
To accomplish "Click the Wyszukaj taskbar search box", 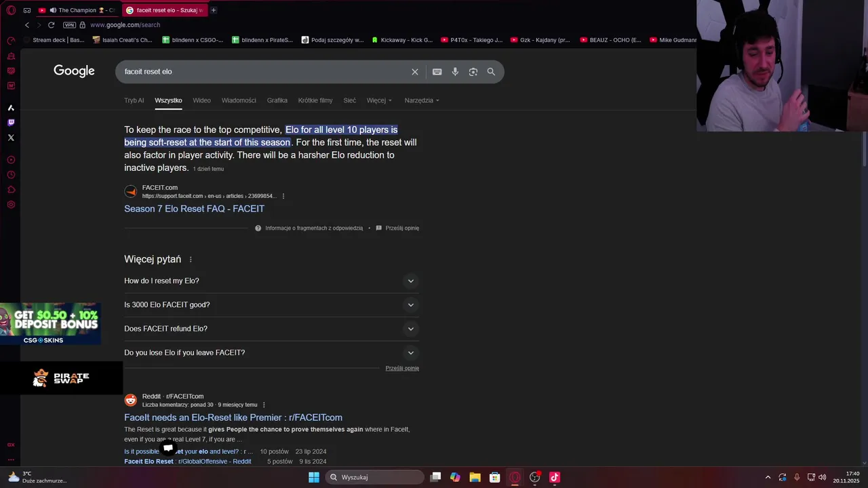I will [x=376, y=477].
